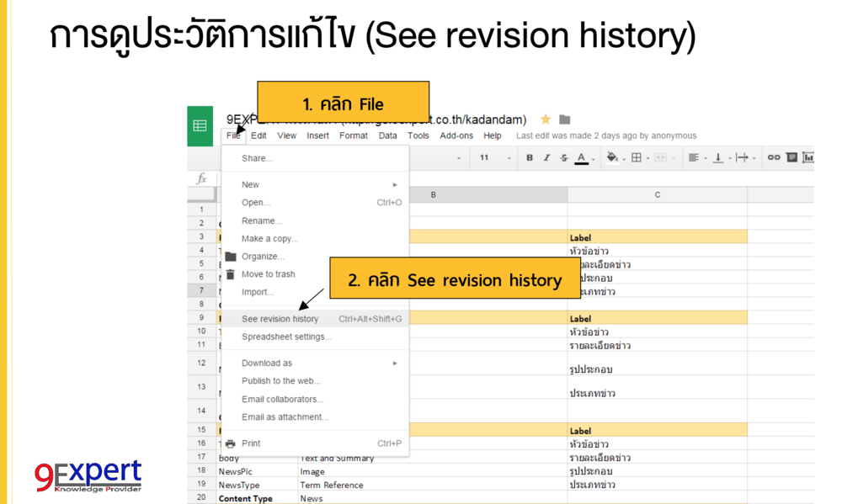Image resolution: width=842 pixels, height=504 pixels.
Task: Click the Last edit was made link
Action: [x=606, y=135]
